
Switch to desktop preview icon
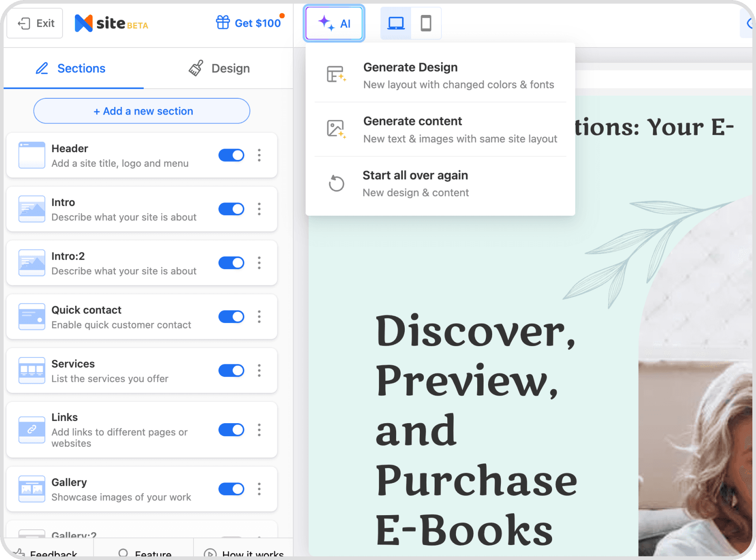point(396,23)
